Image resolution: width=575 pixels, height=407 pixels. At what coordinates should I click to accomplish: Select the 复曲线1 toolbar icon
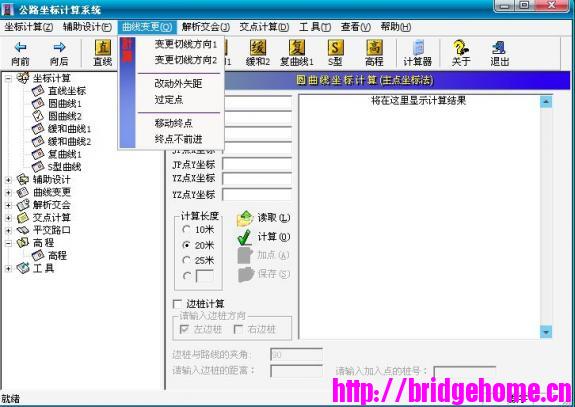(297, 48)
